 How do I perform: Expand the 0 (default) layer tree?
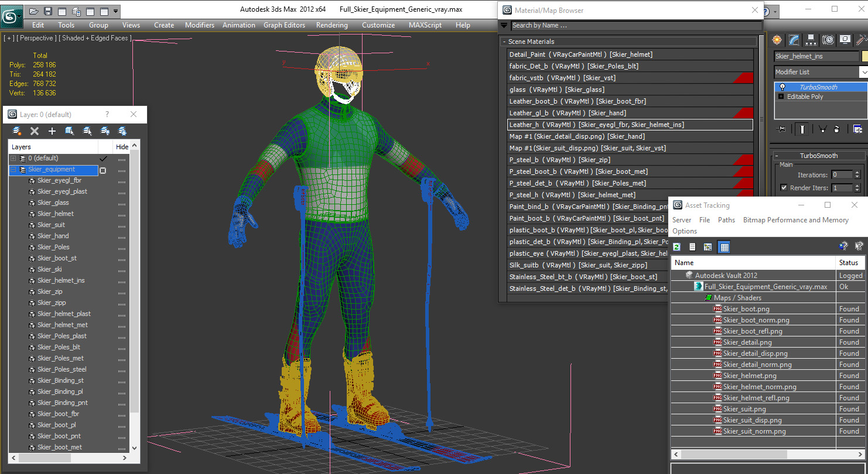13,159
